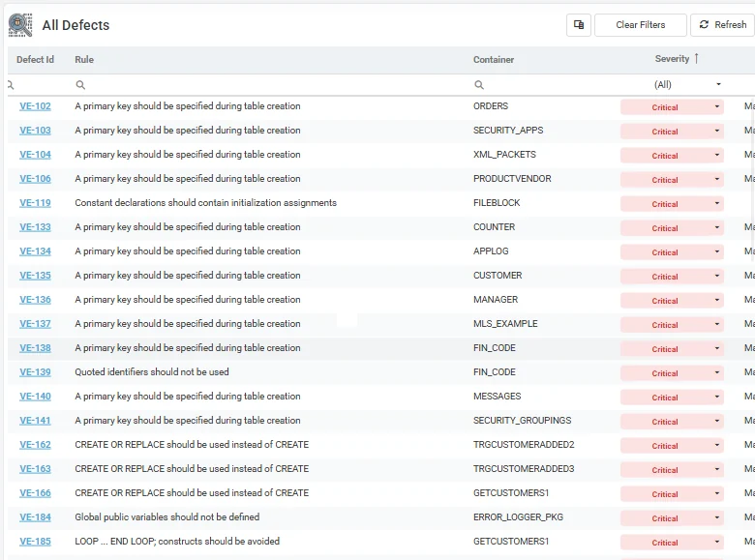Expand Critical severity dropdown for ORDERS row
This screenshot has height=560, width=755.
[717, 106]
